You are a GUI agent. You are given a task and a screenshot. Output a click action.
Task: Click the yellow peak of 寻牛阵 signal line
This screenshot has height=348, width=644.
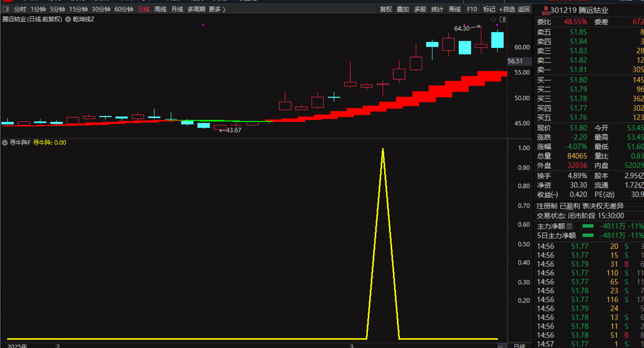click(383, 150)
